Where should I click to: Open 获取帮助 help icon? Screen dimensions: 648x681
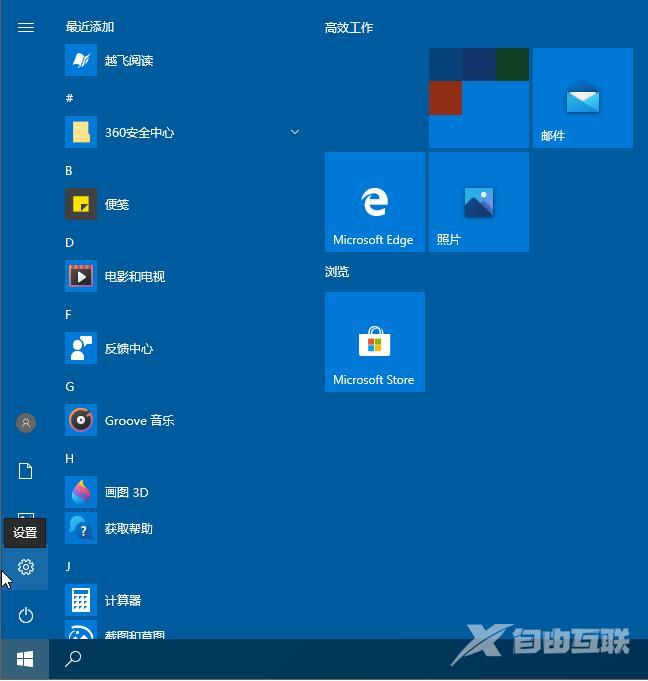[81, 528]
